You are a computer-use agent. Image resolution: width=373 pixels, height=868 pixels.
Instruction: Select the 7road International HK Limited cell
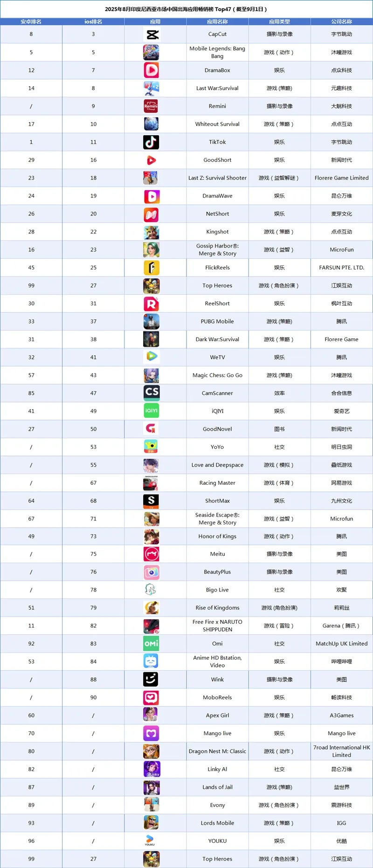341,751
